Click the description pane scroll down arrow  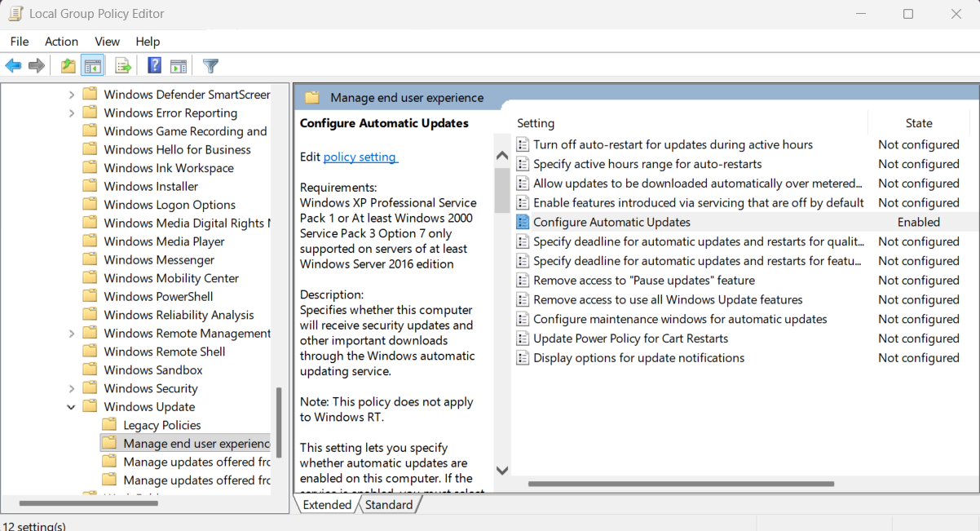coord(502,471)
